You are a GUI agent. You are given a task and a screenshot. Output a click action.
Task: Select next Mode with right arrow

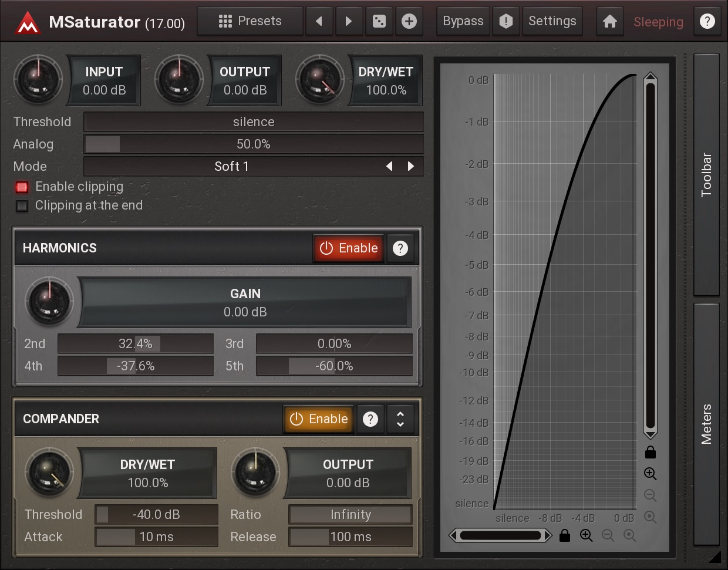[411, 167]
